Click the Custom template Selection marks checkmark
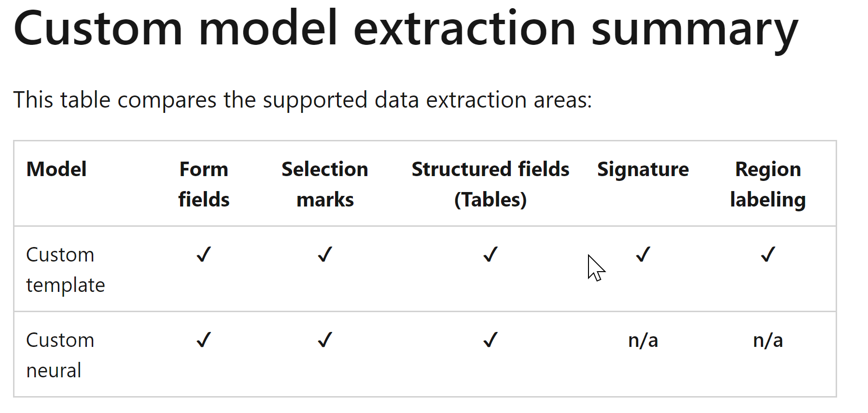 pos(325,254)
